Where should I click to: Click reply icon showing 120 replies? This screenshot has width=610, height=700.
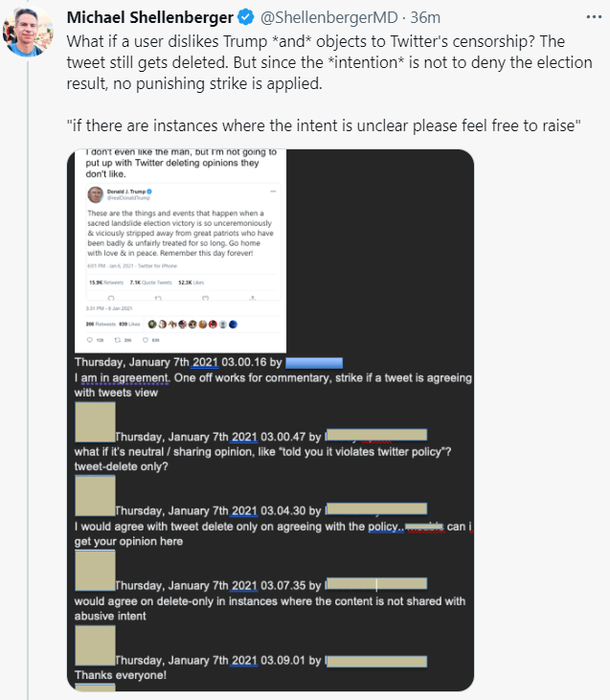[90, 340]
